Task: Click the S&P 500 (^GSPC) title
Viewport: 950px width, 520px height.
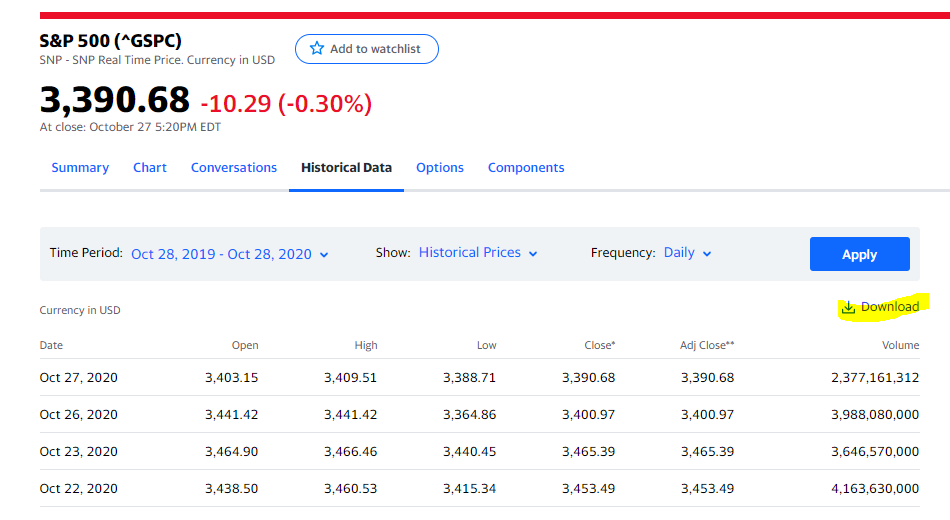Action: (x=110, y=41)
